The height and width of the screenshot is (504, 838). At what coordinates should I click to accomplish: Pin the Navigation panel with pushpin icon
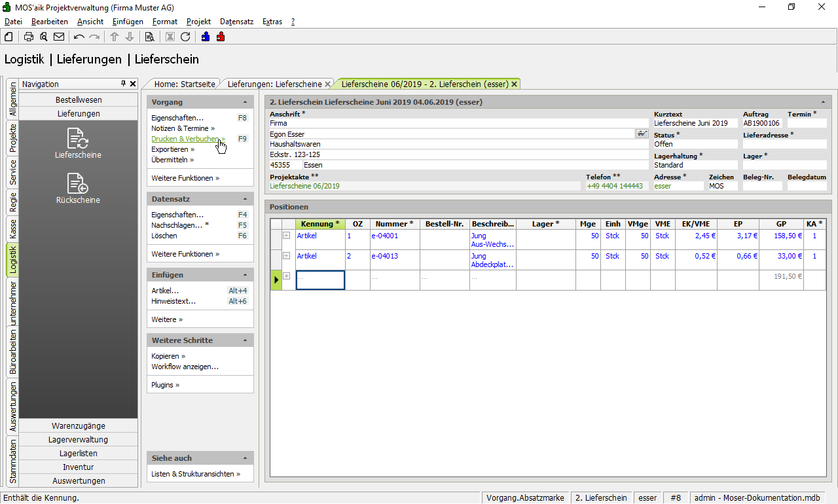[123, 84]
